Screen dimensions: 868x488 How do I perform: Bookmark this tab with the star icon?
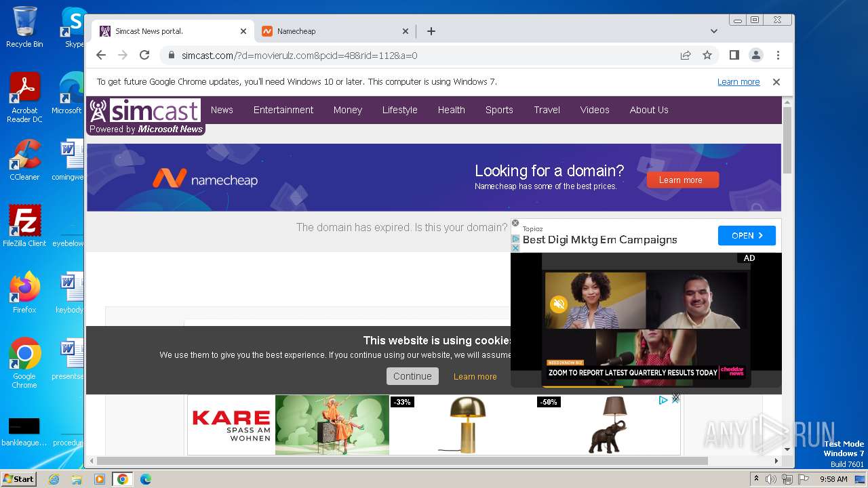pos(707,55)
